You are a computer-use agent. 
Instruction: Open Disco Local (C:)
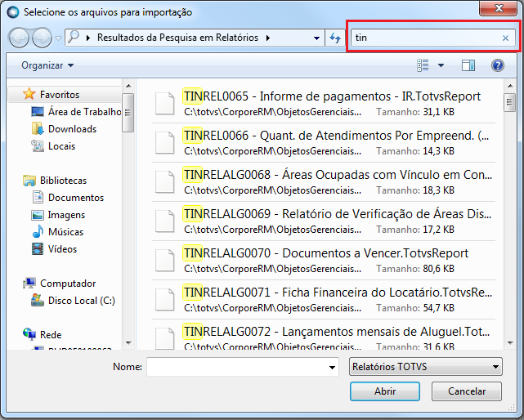coord(82,301)
